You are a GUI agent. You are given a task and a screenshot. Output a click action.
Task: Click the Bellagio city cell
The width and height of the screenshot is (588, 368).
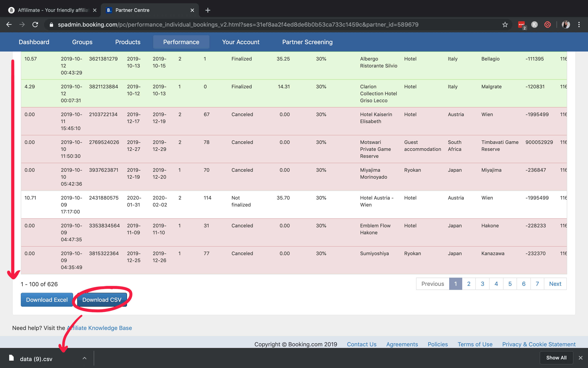[490, 59]
